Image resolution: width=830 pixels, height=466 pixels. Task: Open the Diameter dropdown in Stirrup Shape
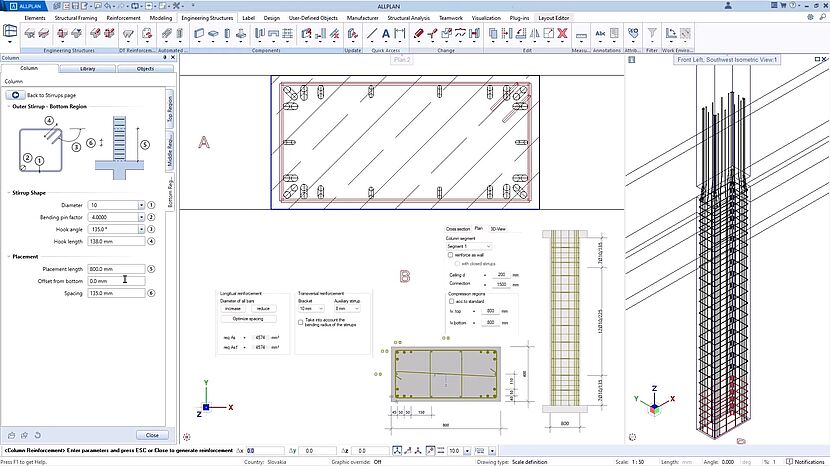click(x=141, y=205)
